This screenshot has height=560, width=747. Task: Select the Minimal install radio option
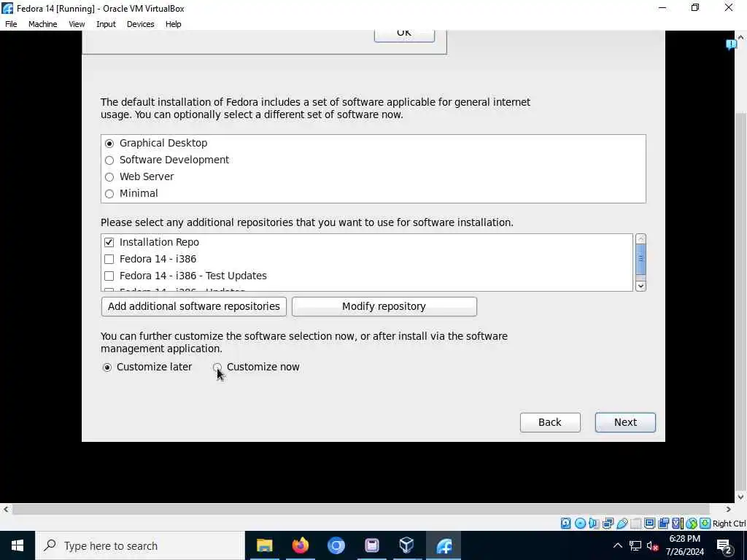[109, 193]
